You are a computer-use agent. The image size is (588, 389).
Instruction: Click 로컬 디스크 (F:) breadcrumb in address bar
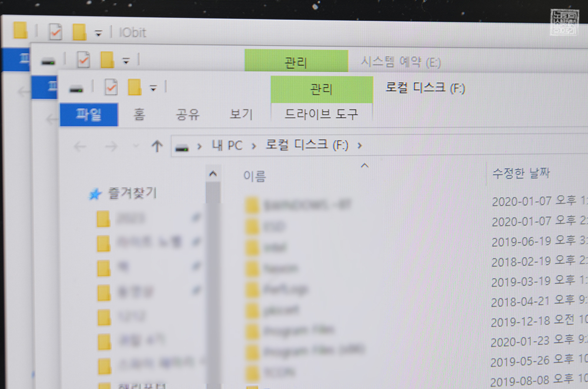[307, 145]
